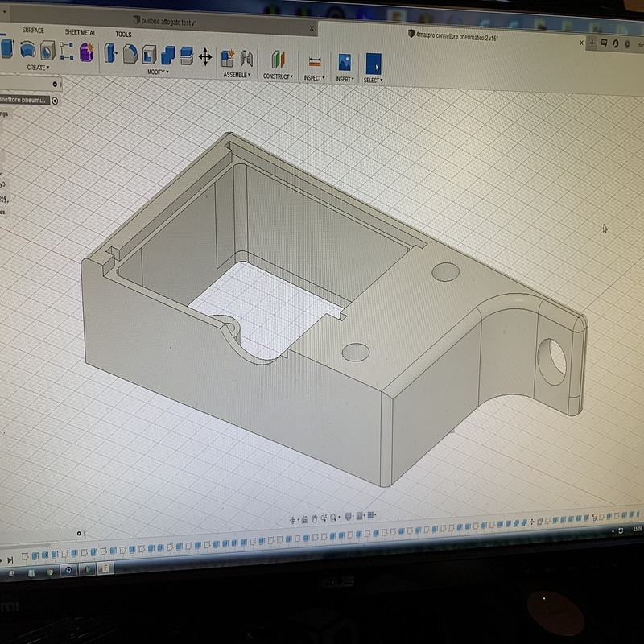The width and height of the screenshot is (644, 644).
Task: Toggle the active radio button beside the 'connettore pneum...' component
Action: (55, 101)
